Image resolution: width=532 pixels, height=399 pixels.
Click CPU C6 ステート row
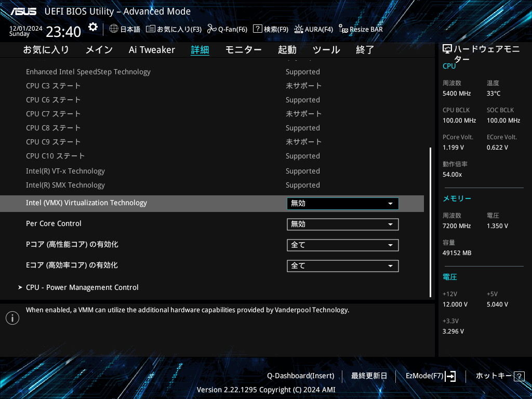[212, 100]
